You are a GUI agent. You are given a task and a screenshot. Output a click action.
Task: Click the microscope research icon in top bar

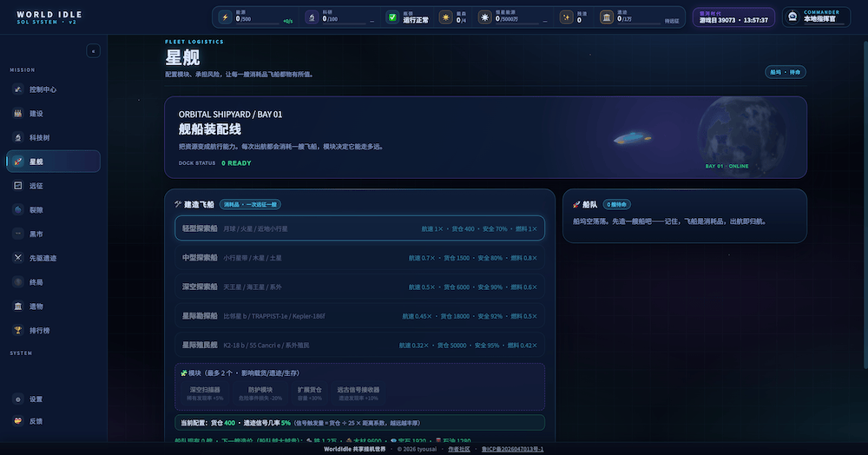point(312,17)
